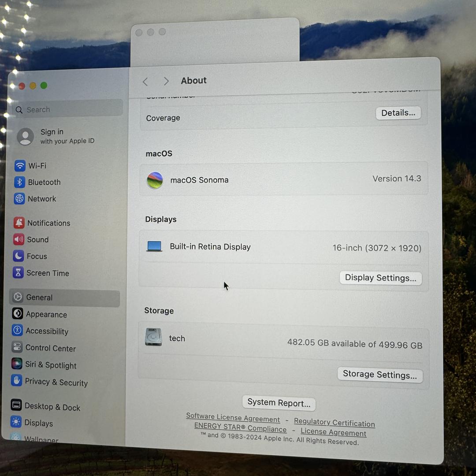476x476 pixels.
Task: Select the General sidebar item
Action: (x=65, y=298)
